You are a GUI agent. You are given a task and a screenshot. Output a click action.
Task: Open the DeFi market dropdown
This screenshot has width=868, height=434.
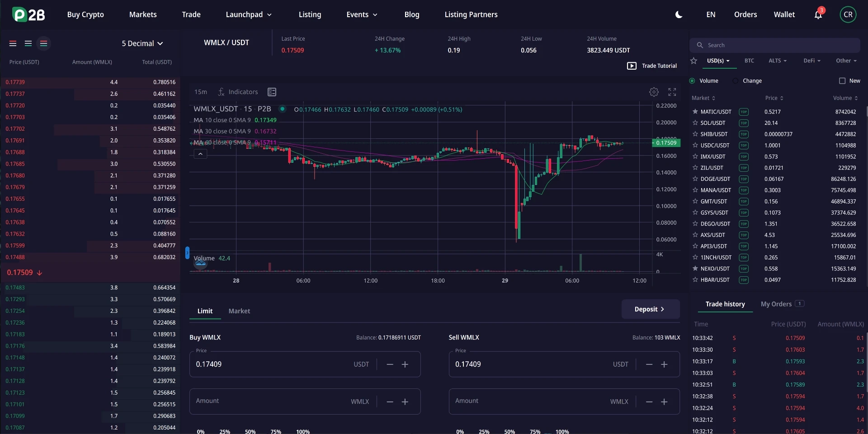point(812,61)
